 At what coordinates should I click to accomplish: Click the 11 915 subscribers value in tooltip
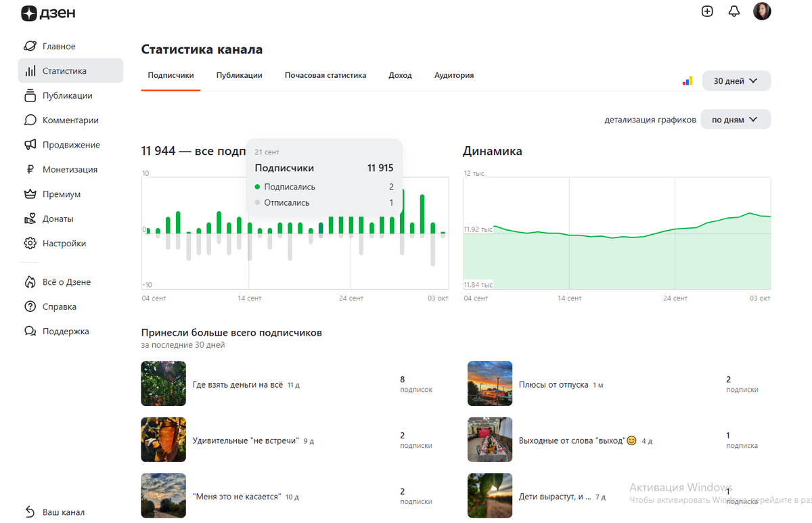380,168
